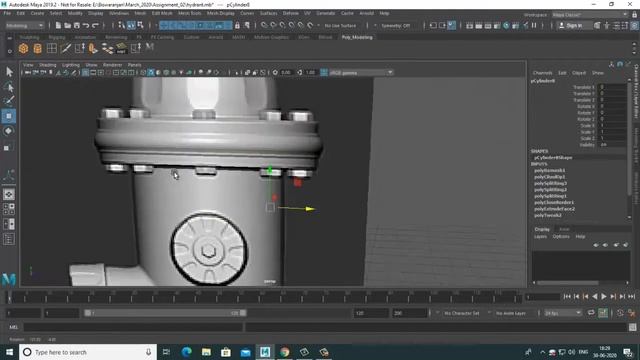Click the Play forwards button

tap(604, 296)
